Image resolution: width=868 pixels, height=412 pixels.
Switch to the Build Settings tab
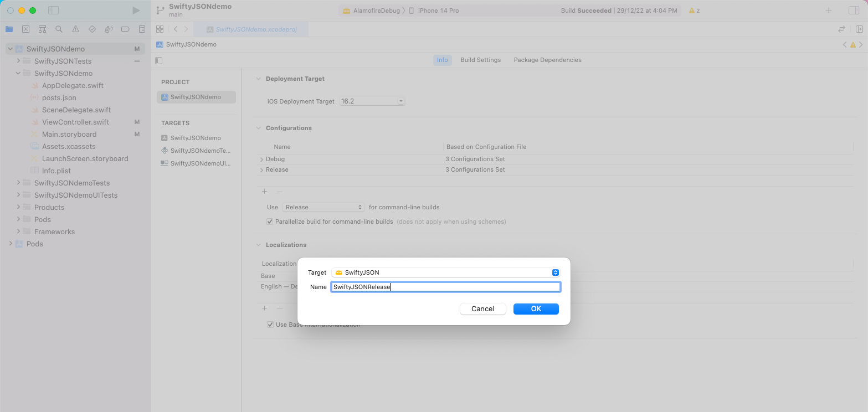tap(480, 60)
